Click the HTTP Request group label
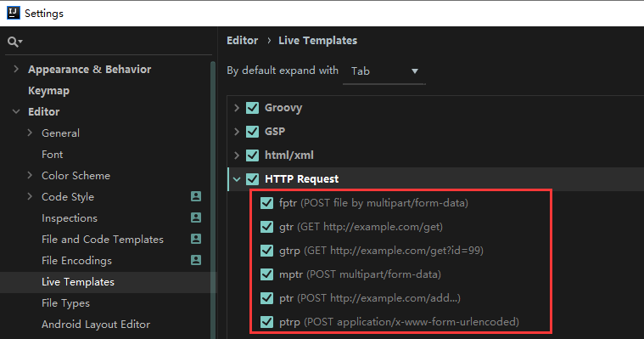 tap(302, 179)
